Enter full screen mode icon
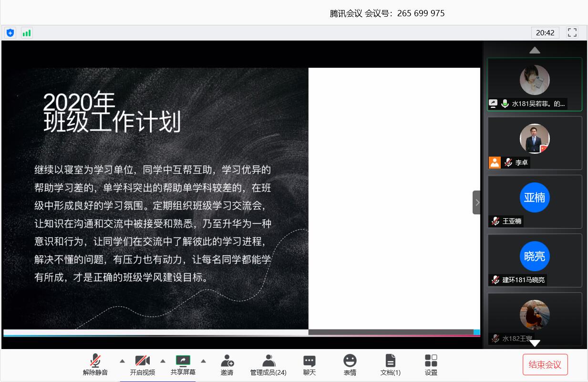 tap(572, 32)
